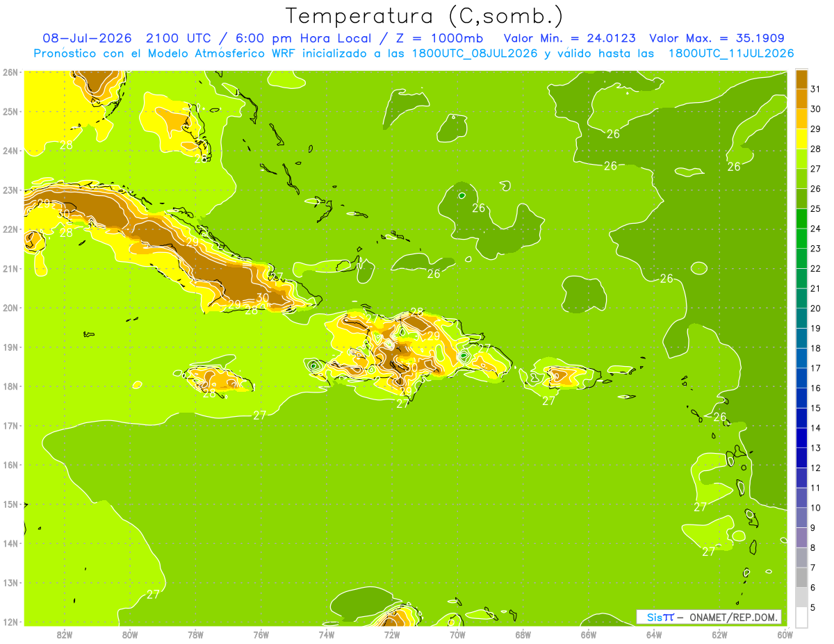The width and height of the screenshot is (834, 644).
Task: Pick the brown swatch above 31 in colorbar
Action: click(801, 79)
